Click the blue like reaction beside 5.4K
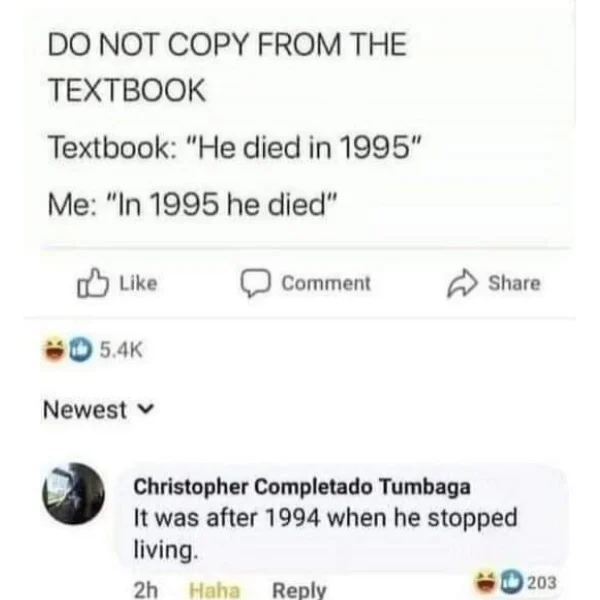This screenshot has width=600, height=600. point(81,350)
